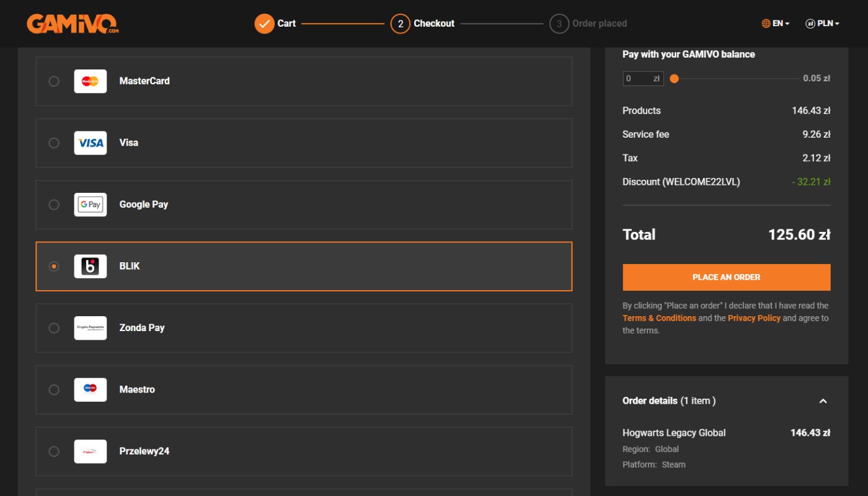Click the BLIK payment label
This screenshot has height=496, width=868.
pos(130,266)
